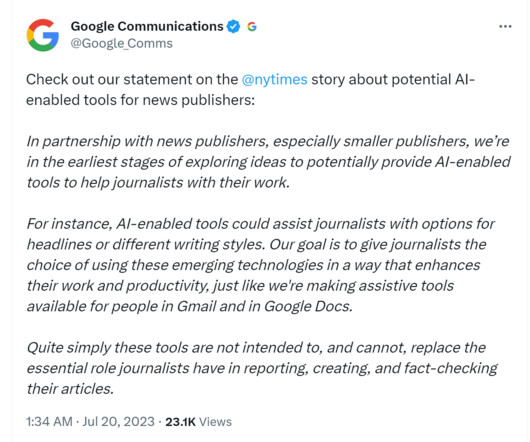Click the Jul 20, 2023 date

point(118,422)
